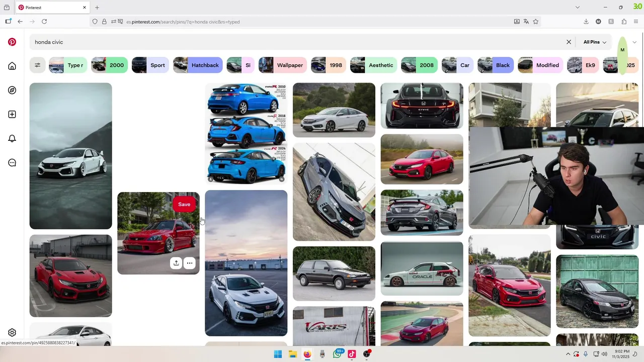Open black Civic taillight pin
This screenshot has width=644, height=362.
[422, 106]
